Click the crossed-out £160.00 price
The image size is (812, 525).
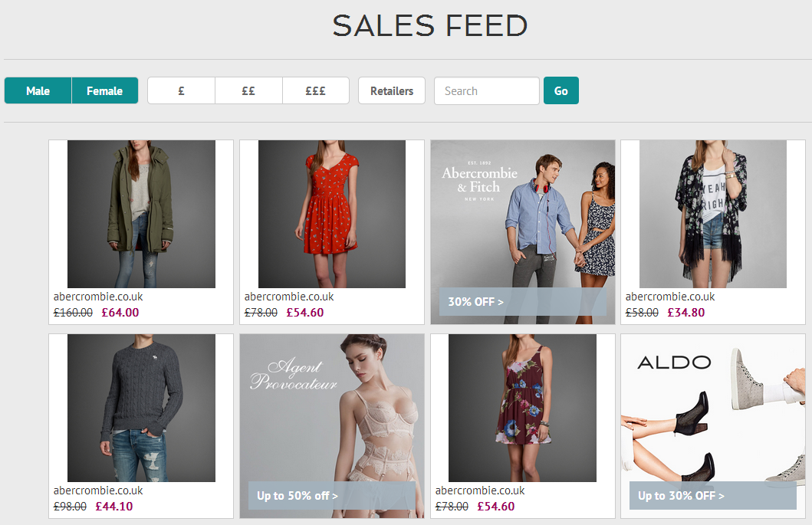(73, 313)
